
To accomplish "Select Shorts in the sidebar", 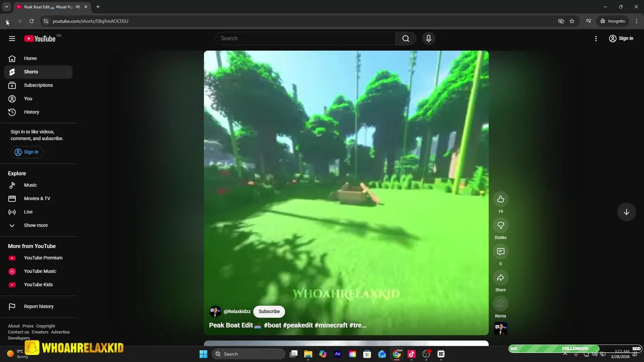I will coord(38,72).
